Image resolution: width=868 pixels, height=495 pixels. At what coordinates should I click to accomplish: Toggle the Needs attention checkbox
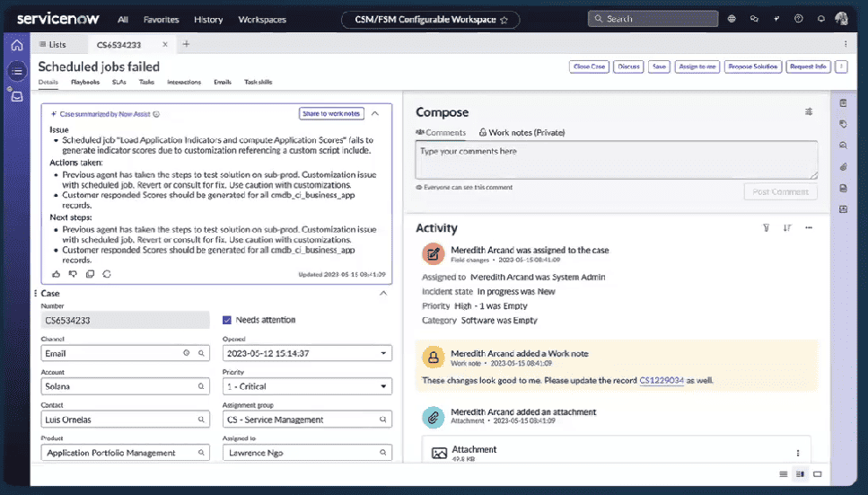click(227, 320)
